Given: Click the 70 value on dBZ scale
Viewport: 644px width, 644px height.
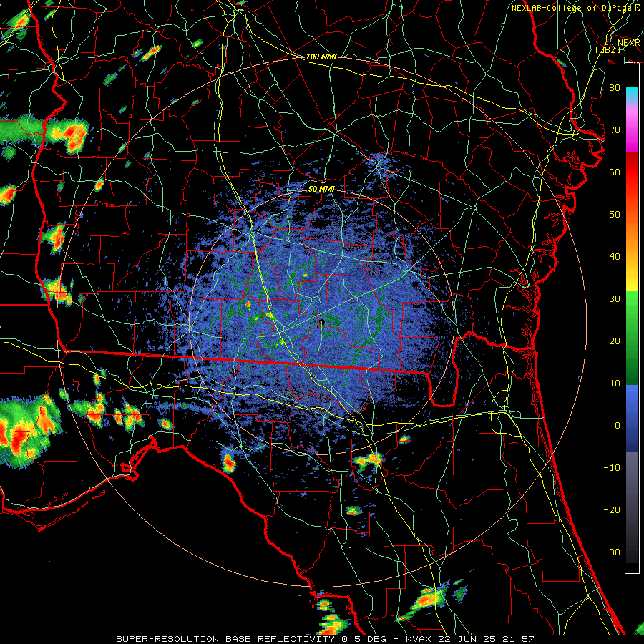Looking at the screenshot, I should coord(615,130).
